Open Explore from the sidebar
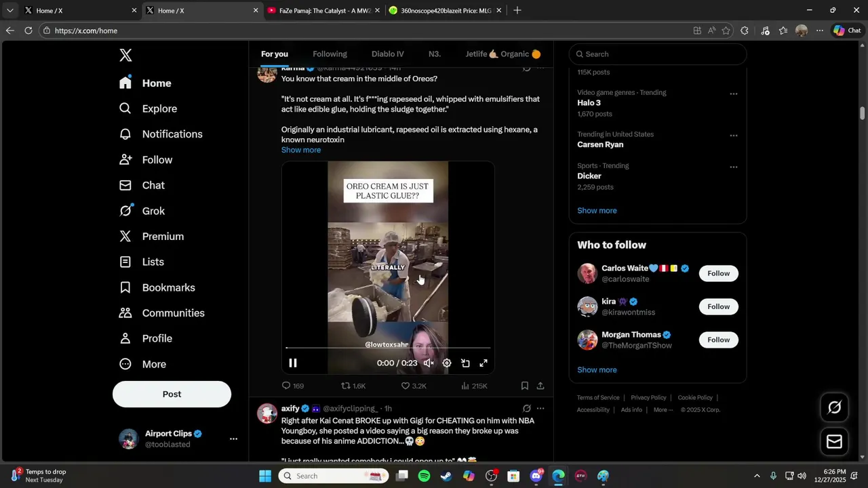868x488 pixels. click(148, 108)
